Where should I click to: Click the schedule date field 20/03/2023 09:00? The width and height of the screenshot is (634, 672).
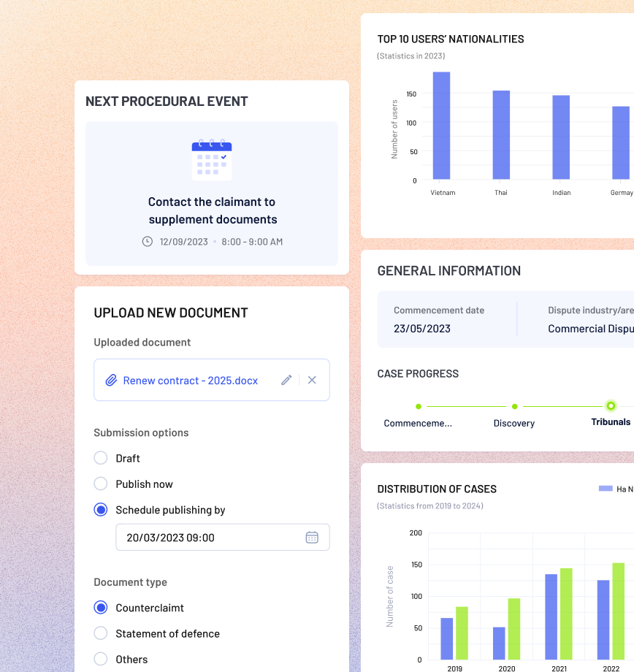coord(223,538)
